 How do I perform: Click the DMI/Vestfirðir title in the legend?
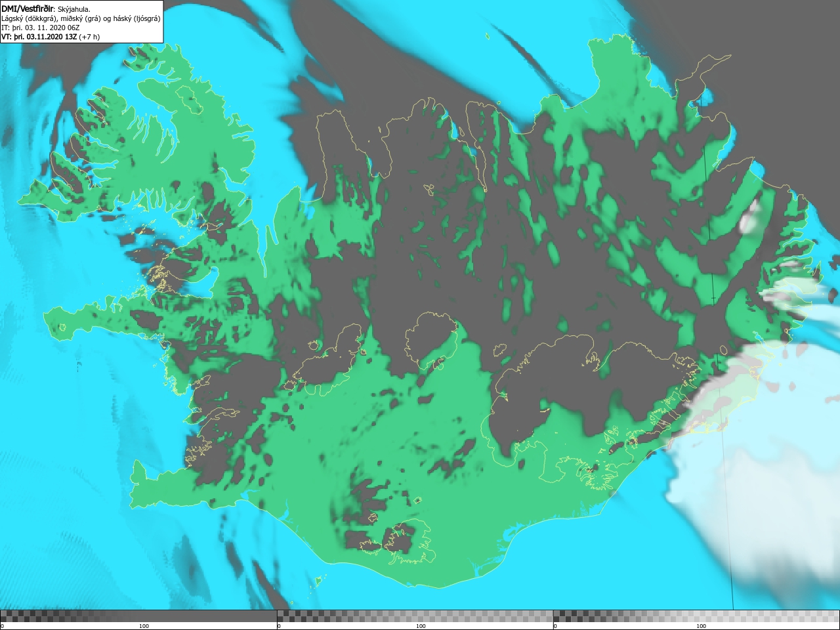pos(28,9)
